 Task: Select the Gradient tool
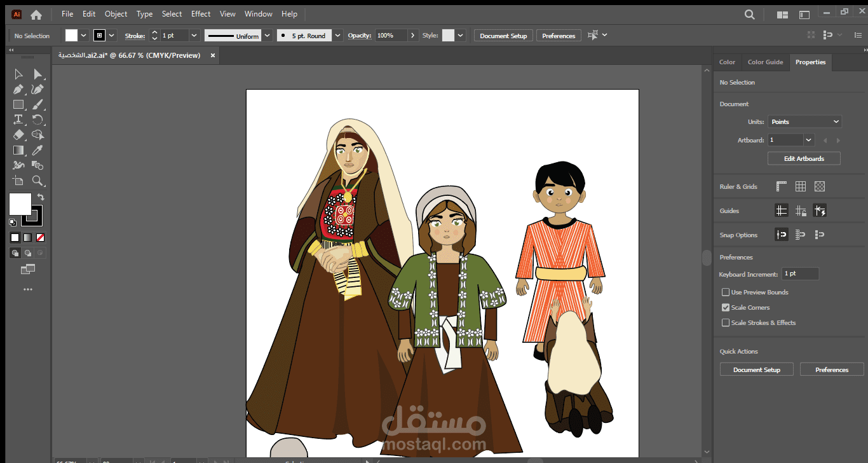(x=18, y=150)
